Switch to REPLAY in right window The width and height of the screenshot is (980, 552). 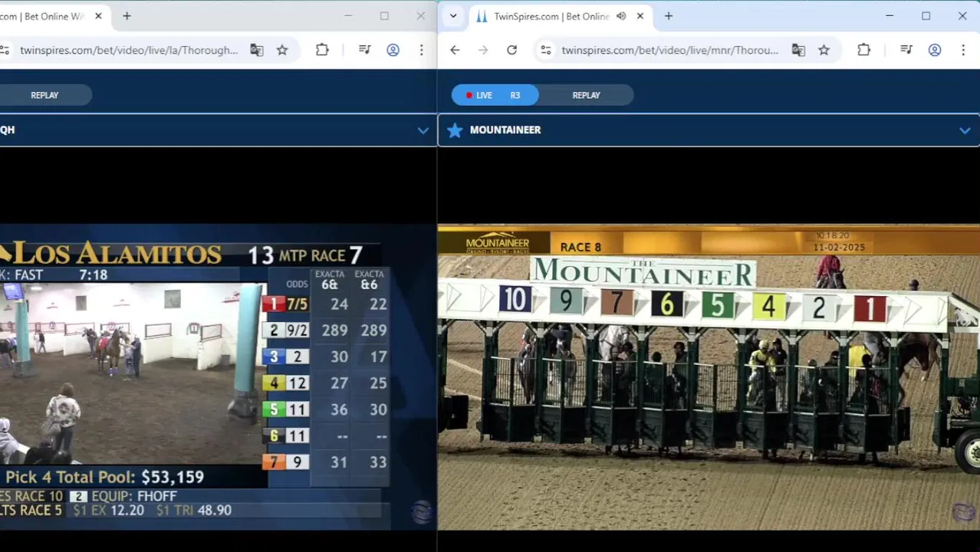click(586, 95)
